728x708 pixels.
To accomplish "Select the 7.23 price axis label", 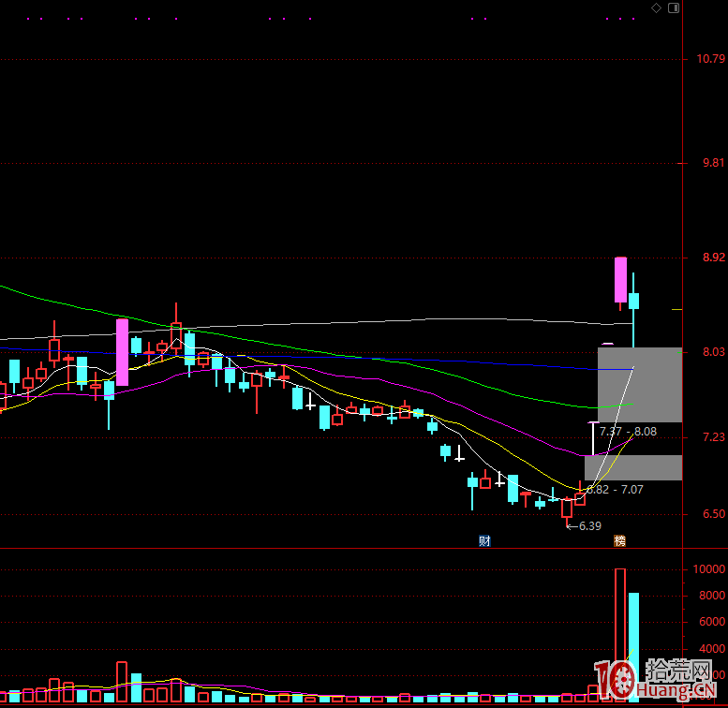I will 713,437.
